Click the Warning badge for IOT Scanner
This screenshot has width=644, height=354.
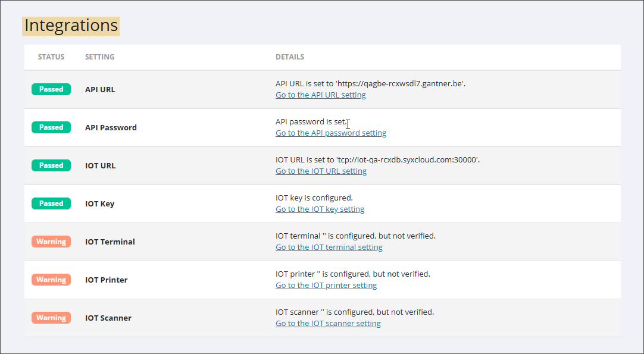(x=51, y=318)
